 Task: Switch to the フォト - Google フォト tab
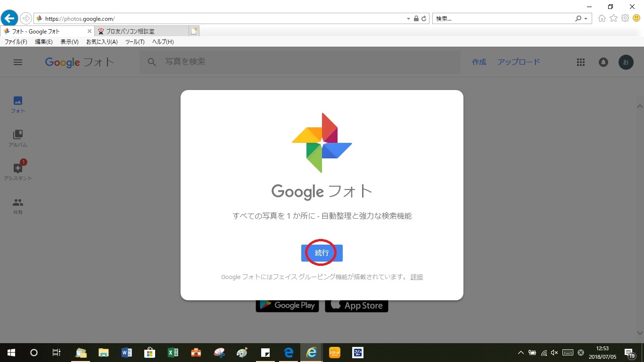(x=46, y=32)
